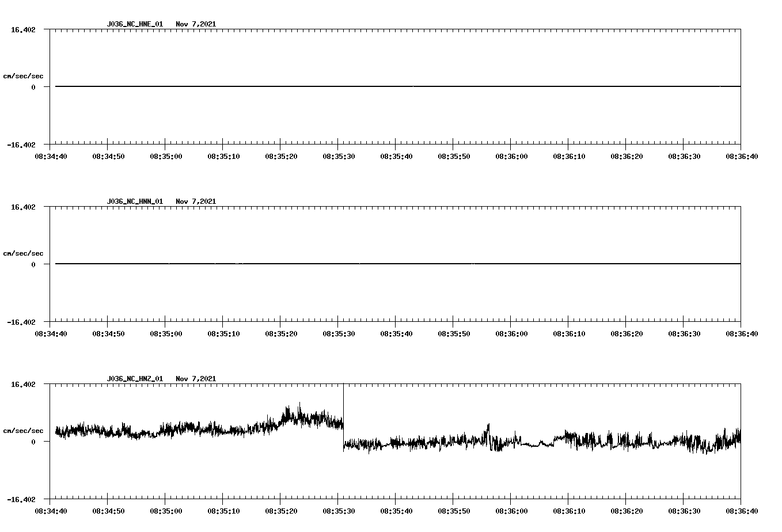Click the cm/sec/sec unit label of HNZ plot
Screen dimensions: 782x532
click(23, 431)
